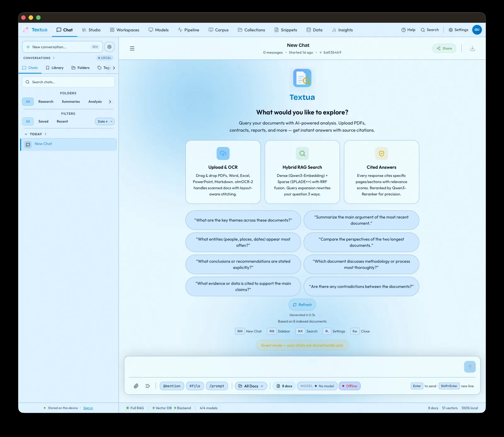Select the Analysis folder filter

point(95,102)
